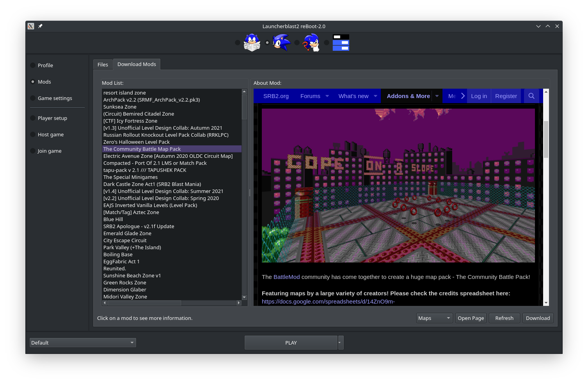Click the X application icon in title bar

point(31,26)
